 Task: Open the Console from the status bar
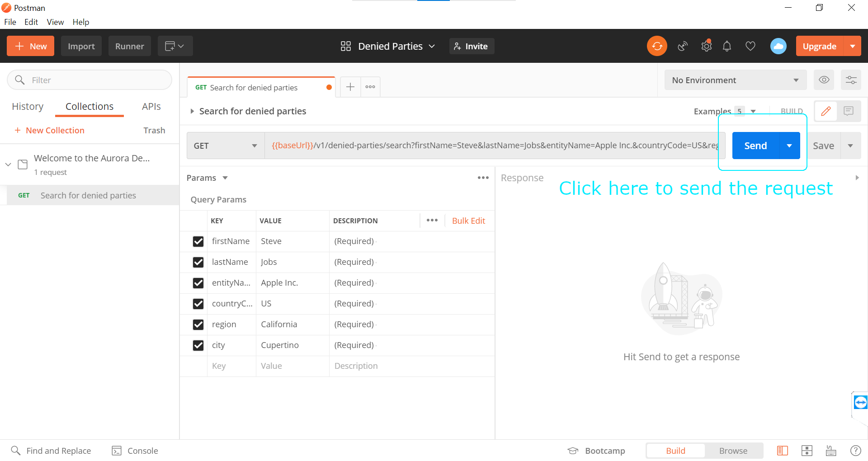[x=135, y=451]
